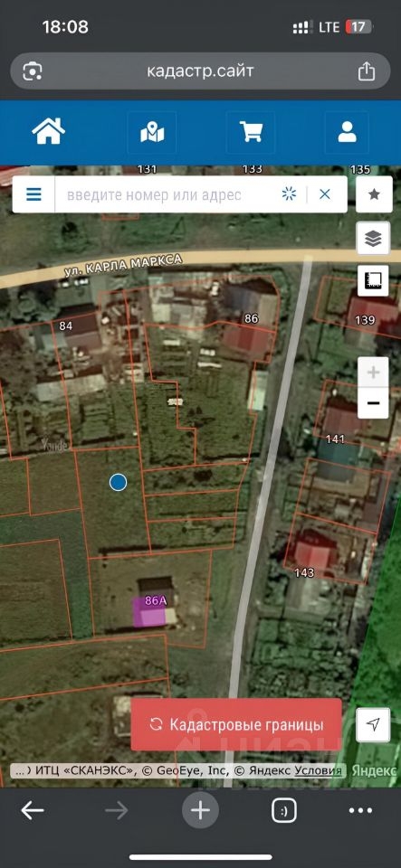
Task: Select the purple highlighted parcel 86A
Action: click(150, 611)
